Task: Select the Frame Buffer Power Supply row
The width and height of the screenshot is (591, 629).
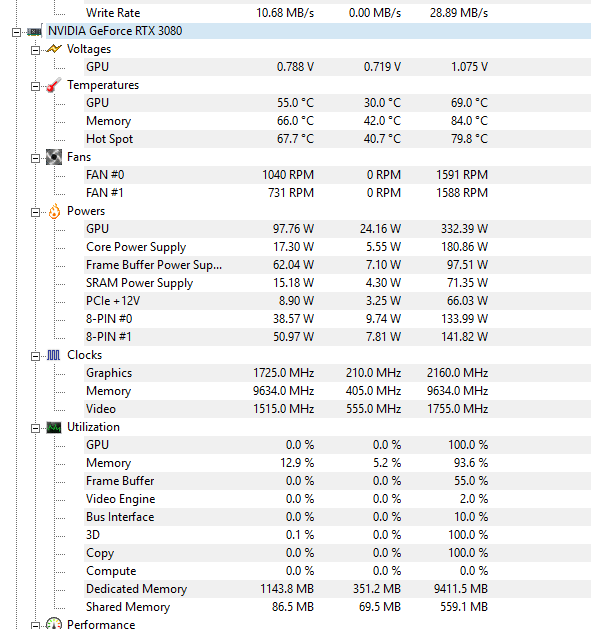Action: coord(337,265)
